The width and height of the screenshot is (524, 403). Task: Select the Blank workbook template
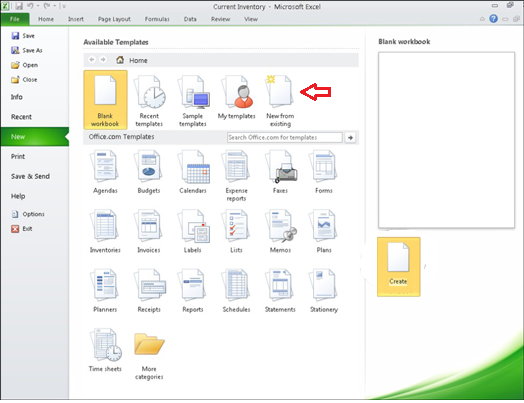[105, 100]
